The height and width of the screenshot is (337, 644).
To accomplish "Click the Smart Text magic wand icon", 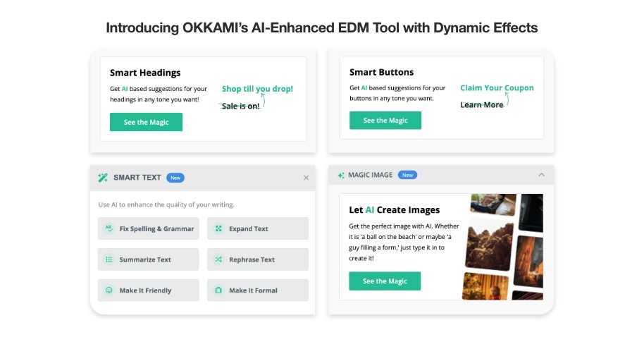I will 103,178.
